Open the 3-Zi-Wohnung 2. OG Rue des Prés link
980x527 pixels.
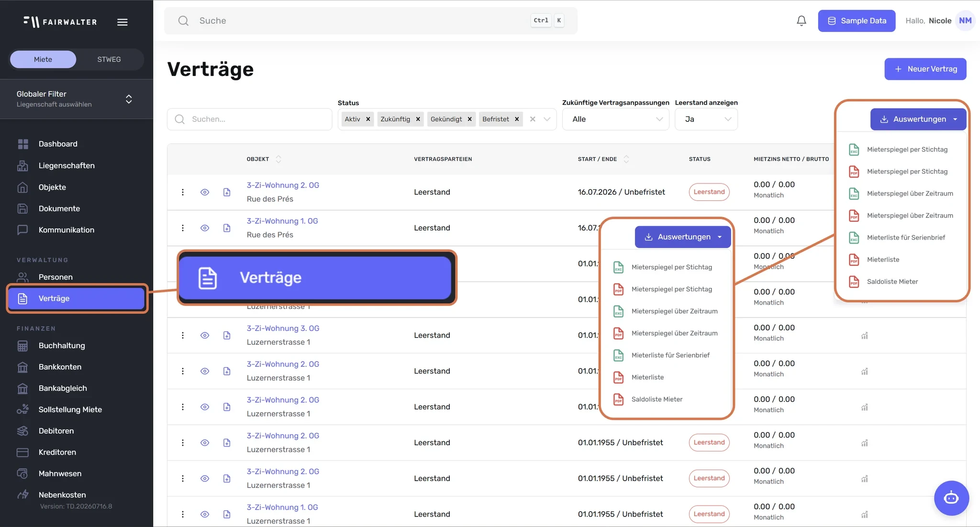[283, 185]
